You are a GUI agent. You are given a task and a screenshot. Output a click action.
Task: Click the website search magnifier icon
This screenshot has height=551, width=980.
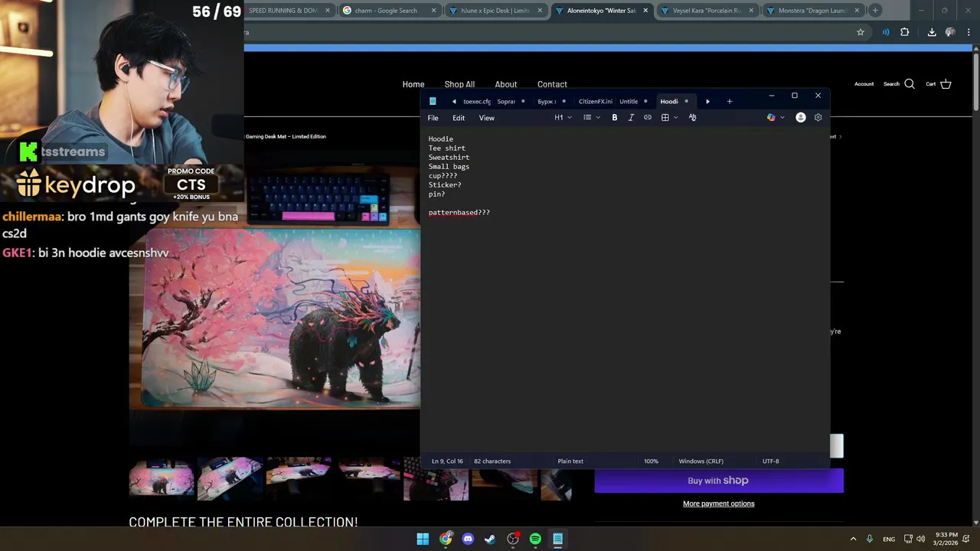910,84
